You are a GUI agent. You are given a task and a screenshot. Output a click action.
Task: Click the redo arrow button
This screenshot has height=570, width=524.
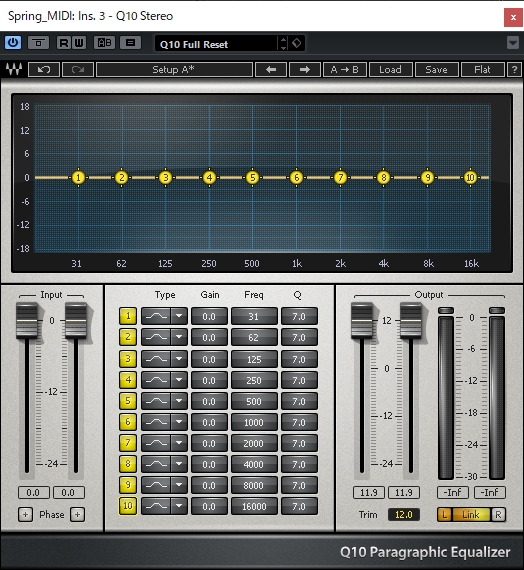click(x=78, y=69)
